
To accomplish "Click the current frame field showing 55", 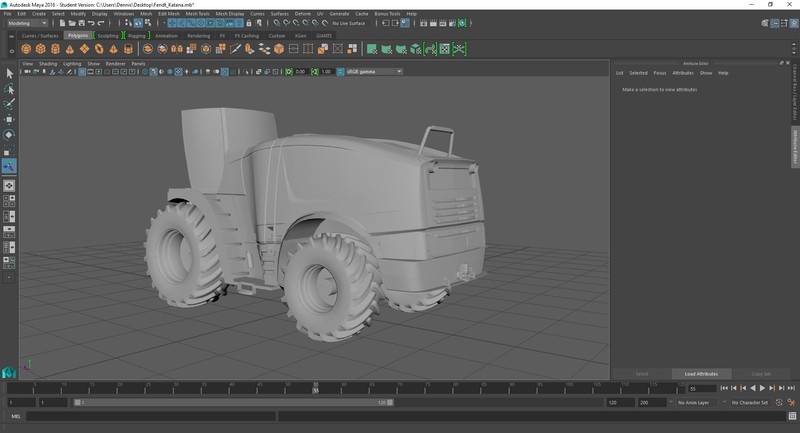I will [x=702, y=389].
